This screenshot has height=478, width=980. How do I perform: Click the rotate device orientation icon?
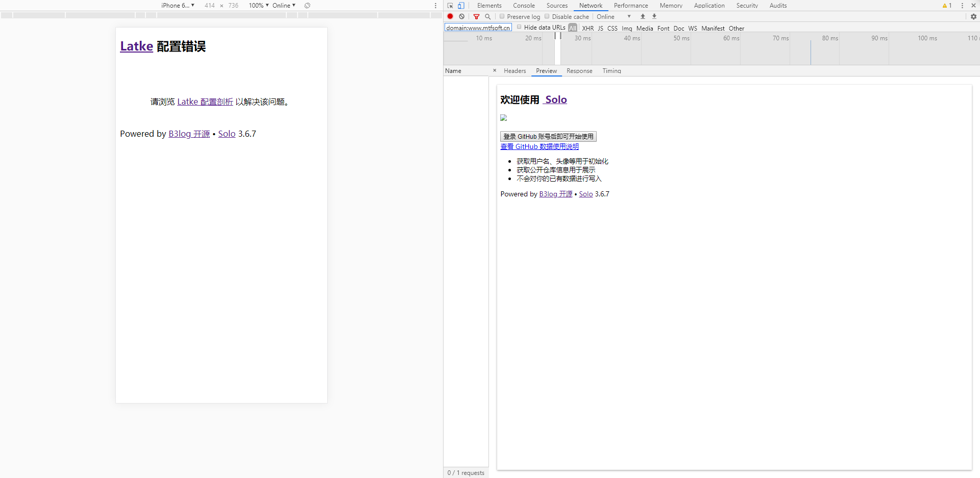coord(307,6)
